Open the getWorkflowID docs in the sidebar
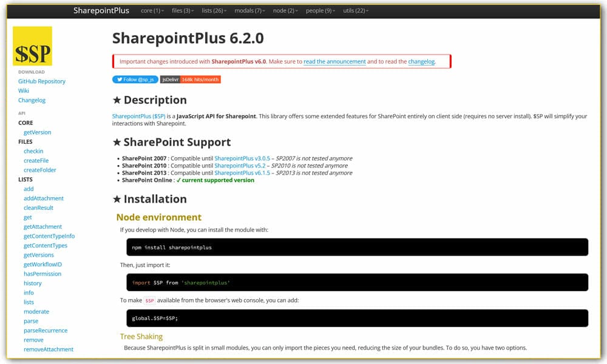607x364 pixels. pos(42,264)
